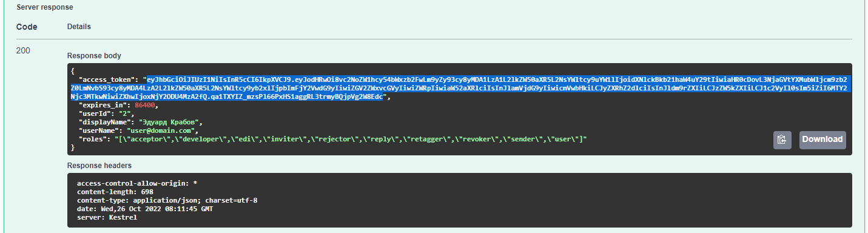Viewport: 868px width, 233px height.
Task: Click the "Details" column header
Action: [79, 27]
